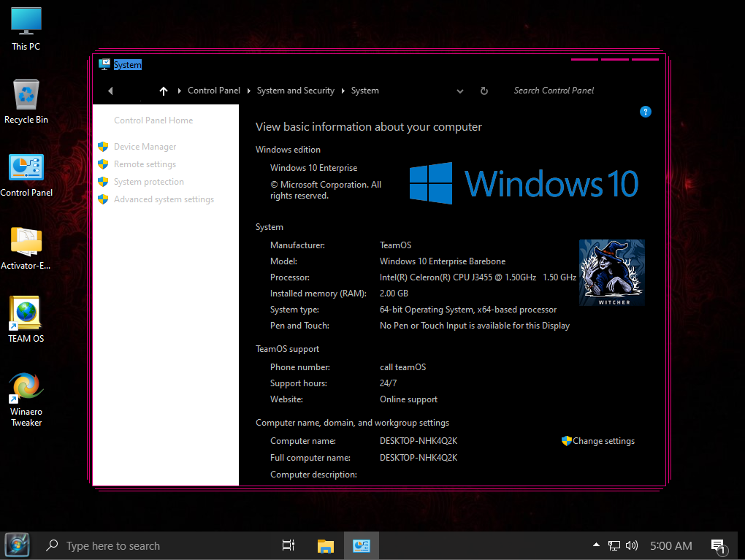The image size is (745, 560).
Task: Open the volume tray icon
Action: tap(632, 545)
